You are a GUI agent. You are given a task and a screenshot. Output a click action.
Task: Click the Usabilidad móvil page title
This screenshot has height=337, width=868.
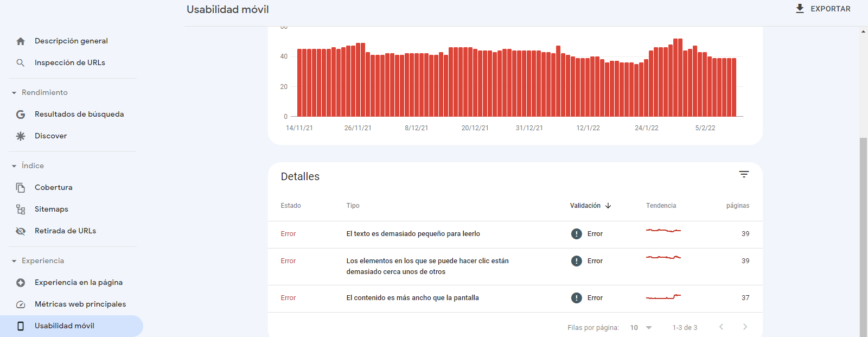[228, 9]
